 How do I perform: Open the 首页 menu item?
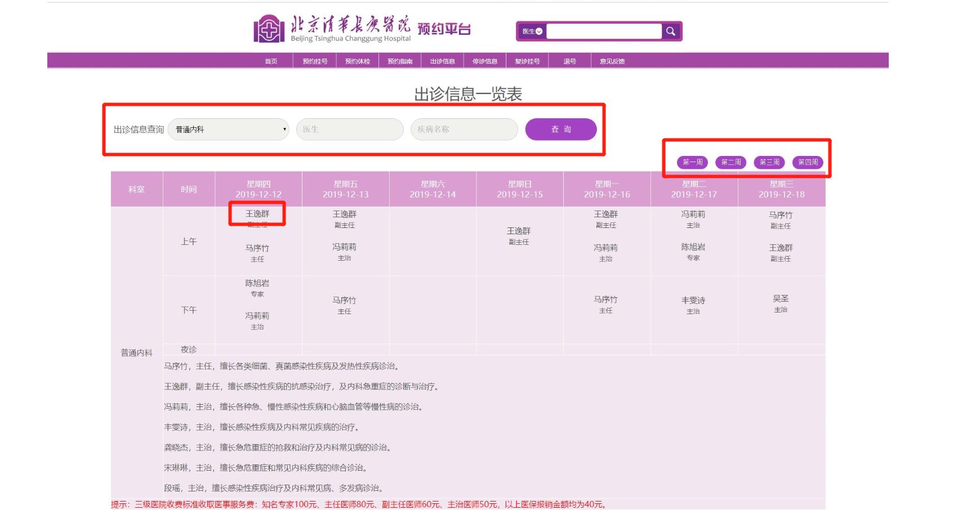pyautogui.click(x=271, y=61)
